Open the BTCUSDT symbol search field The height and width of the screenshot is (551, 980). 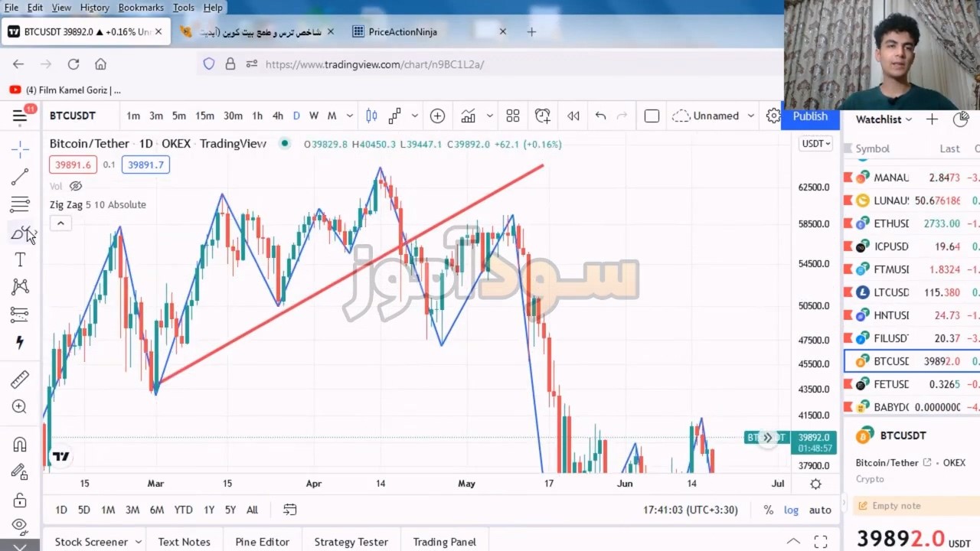[73, 116]
